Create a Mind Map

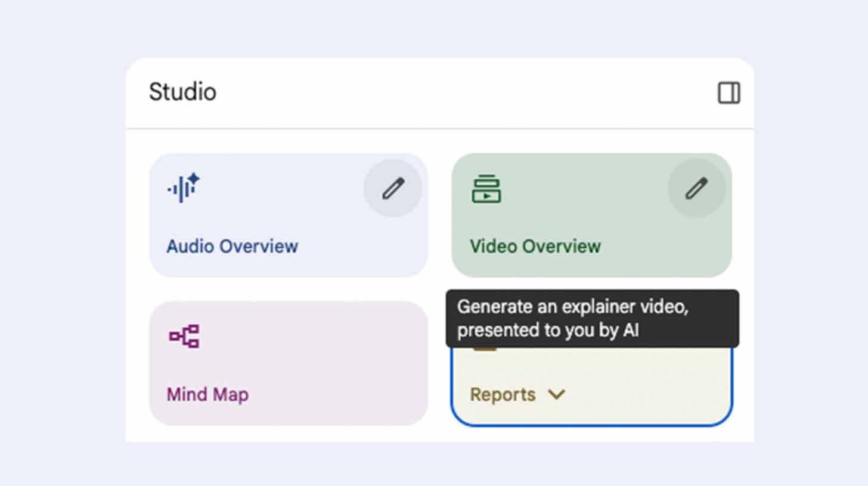(x=289, y=363)
